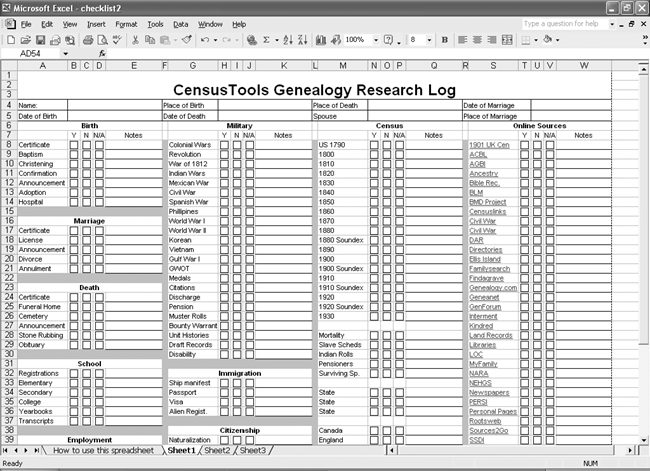Open the Data menu
The image size is (650, 471).
pyautogui.click(x=180, y=24)
